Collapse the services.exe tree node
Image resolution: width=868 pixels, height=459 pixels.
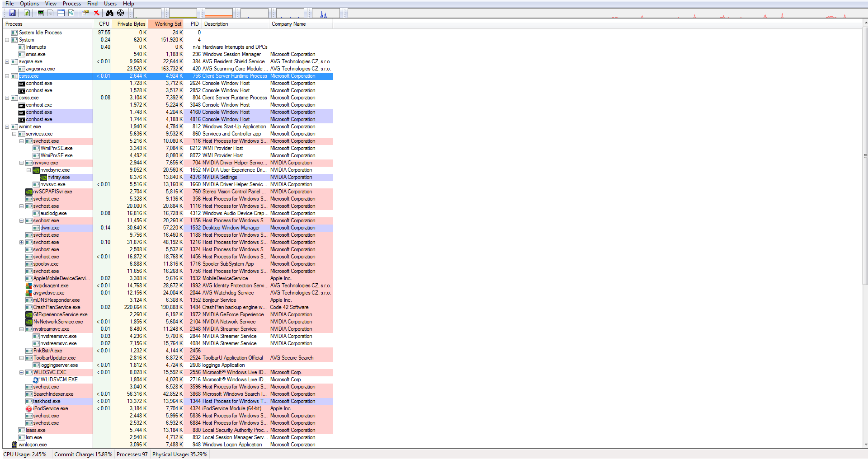14,134
